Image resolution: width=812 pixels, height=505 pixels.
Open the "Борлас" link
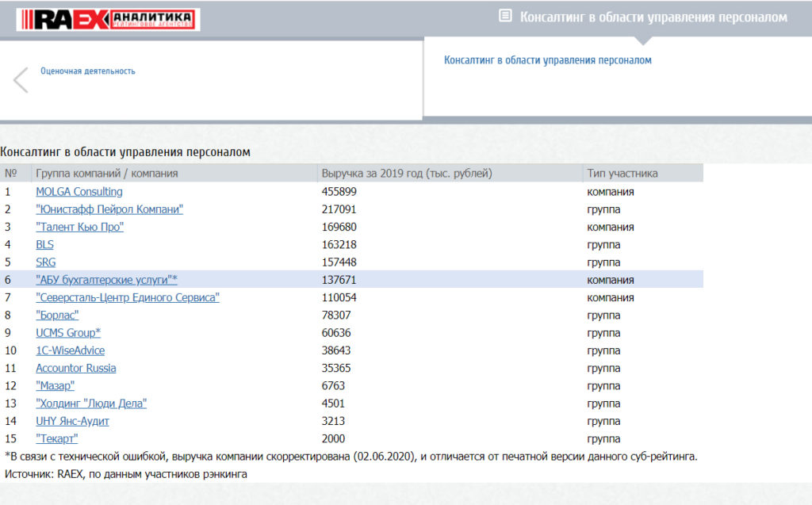(x=57, y=316)
